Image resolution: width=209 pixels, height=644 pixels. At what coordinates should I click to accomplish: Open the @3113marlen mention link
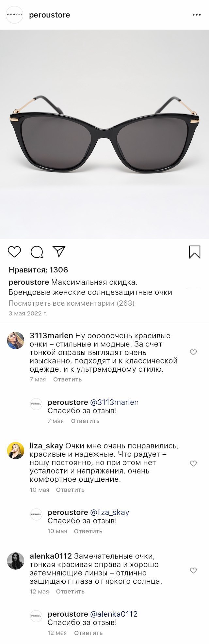pyautogui.click(x=114, y=402)
